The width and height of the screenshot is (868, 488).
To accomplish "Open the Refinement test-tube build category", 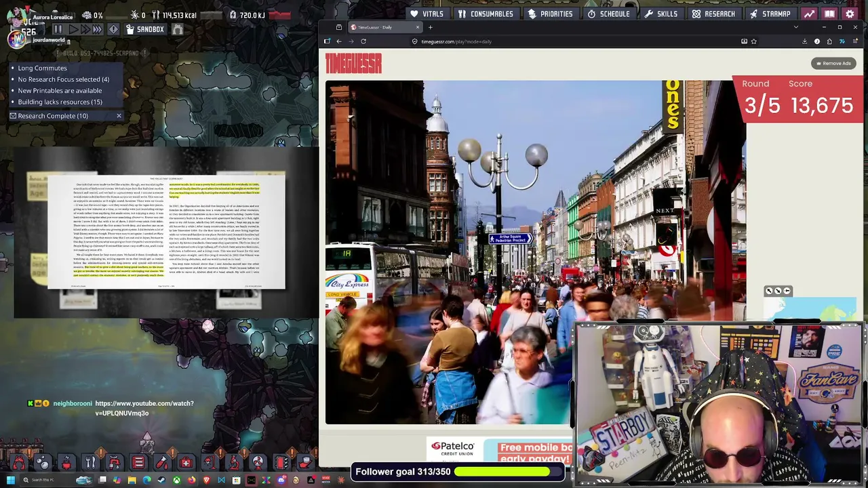I will pos(161,463).
